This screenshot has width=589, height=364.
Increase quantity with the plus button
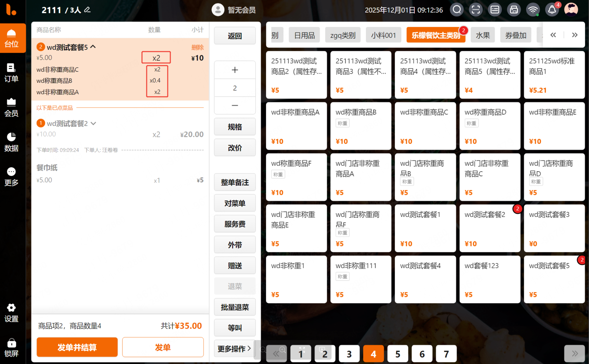point(235,70)
